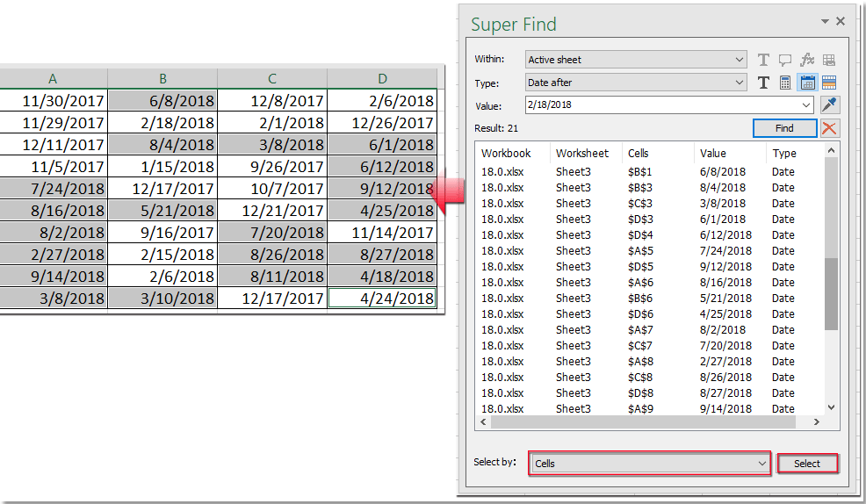The height and width of the screenshot is (504, 866).
Task: Click the cell containing 2/15/2018
Action: 162,255
